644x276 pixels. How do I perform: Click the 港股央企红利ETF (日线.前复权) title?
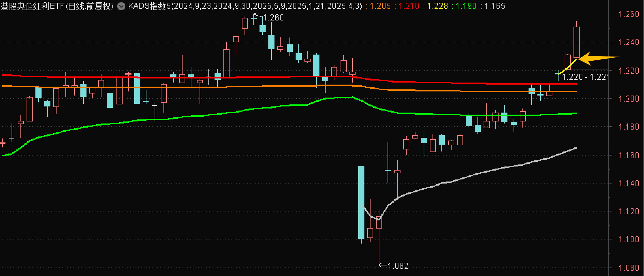[x=57, y=6]
